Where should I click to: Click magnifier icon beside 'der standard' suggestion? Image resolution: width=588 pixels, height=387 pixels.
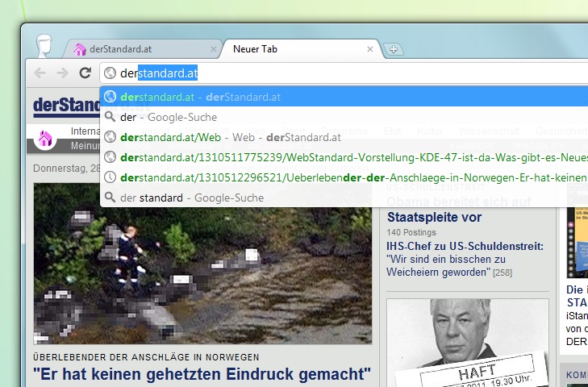click(110, 197)
